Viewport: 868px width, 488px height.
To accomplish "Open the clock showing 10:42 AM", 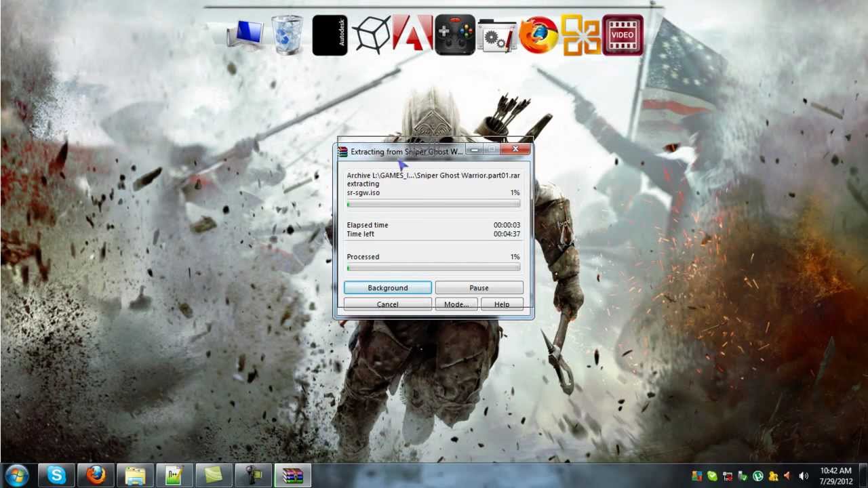I will tap(835, 476).
